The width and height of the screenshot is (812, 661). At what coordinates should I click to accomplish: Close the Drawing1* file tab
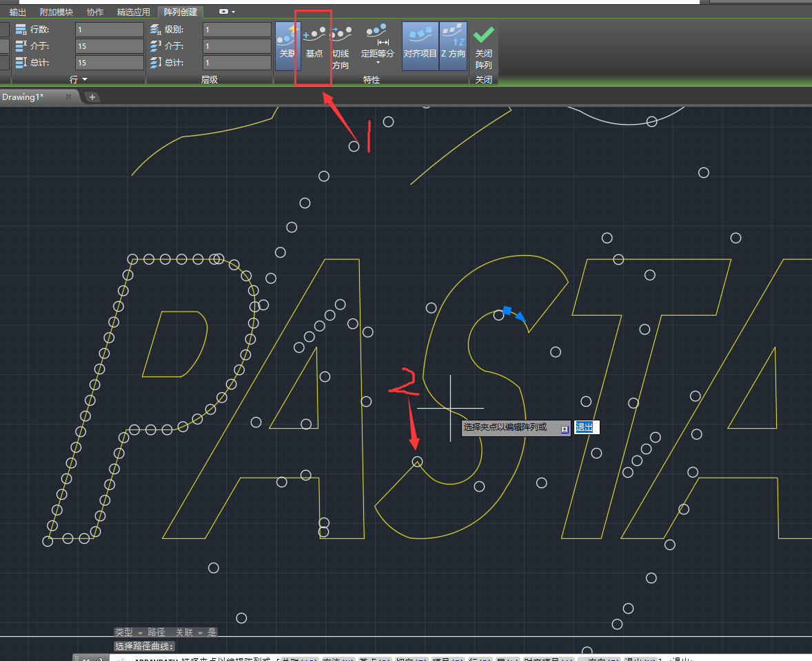[68, 96]
